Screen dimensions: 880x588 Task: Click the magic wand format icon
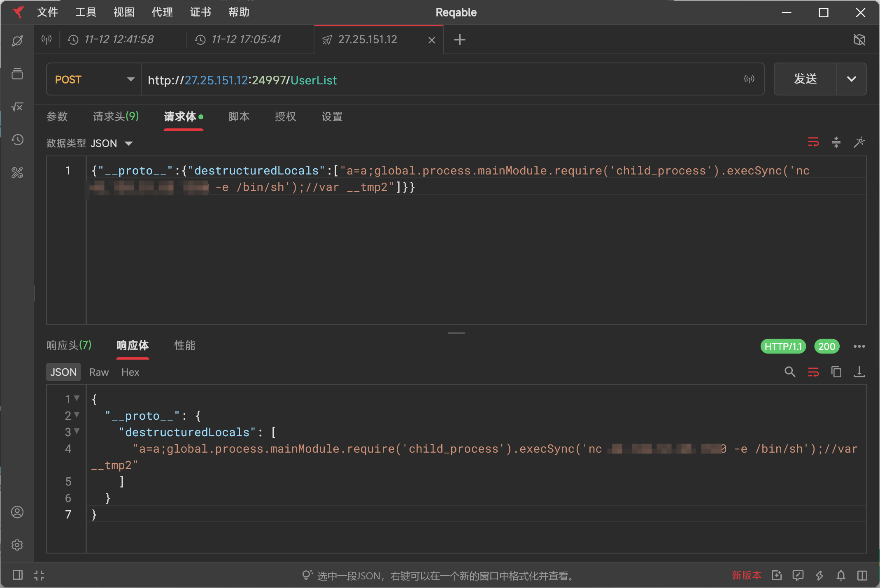(x=859, y=142)
